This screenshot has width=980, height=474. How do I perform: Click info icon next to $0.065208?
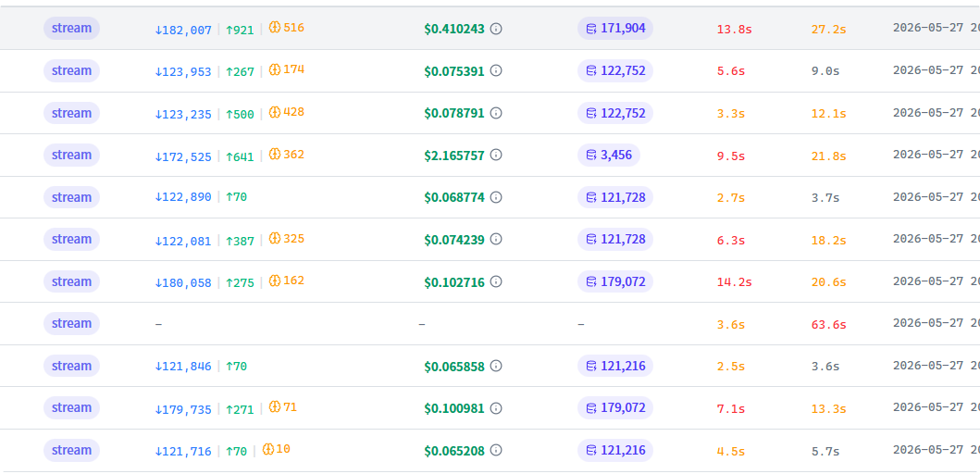coord(496,450)
